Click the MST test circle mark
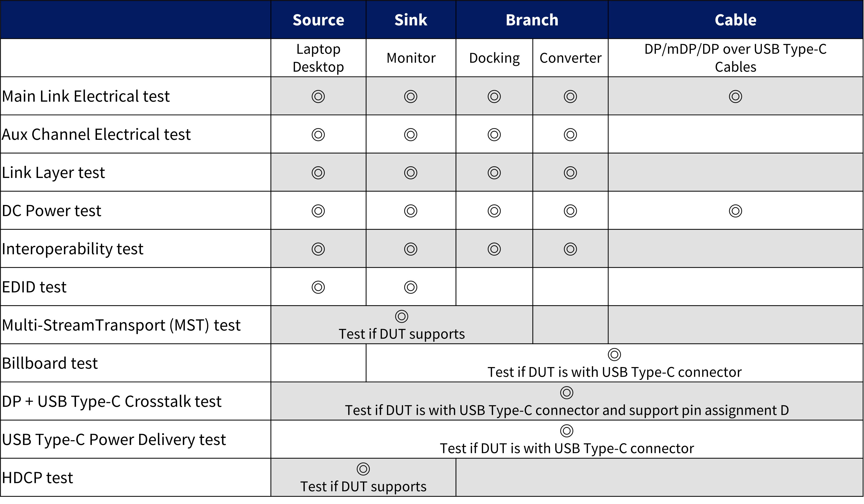This screenshot has width=864, height=504. coord(401,316)
